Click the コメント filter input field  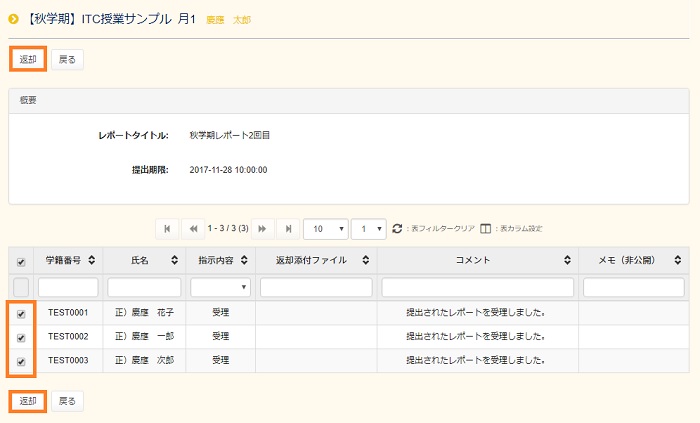[477, 287]
